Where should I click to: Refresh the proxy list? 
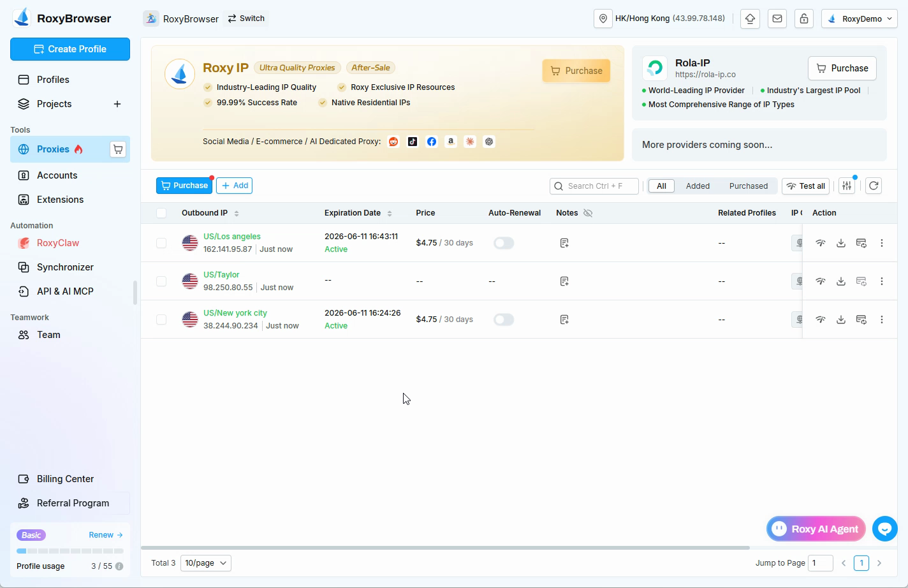(874, 186)
